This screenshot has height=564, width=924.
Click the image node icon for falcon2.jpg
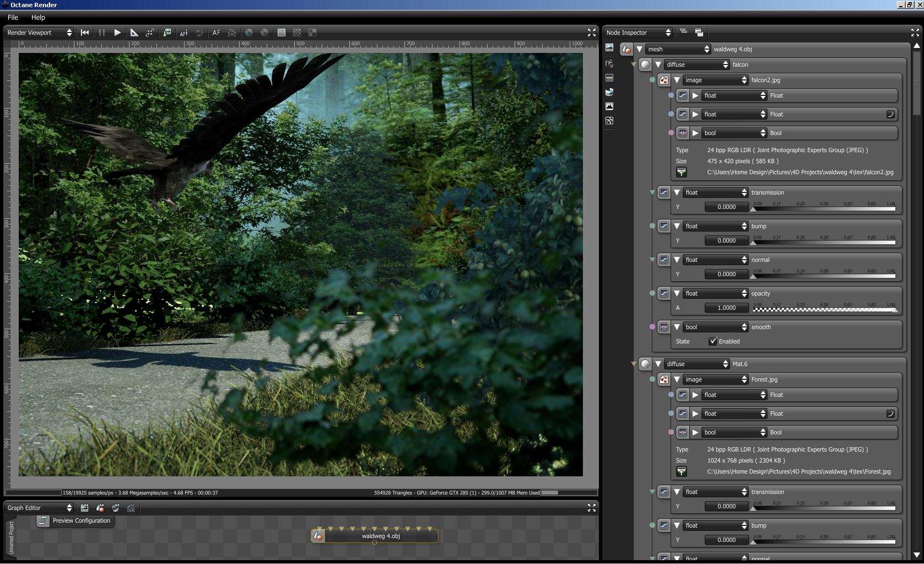click(x=664, y=80)
